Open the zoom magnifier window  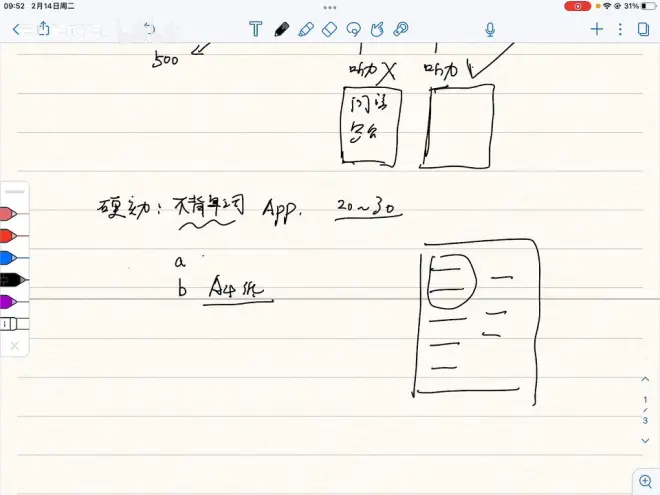[x=645, y=482]
